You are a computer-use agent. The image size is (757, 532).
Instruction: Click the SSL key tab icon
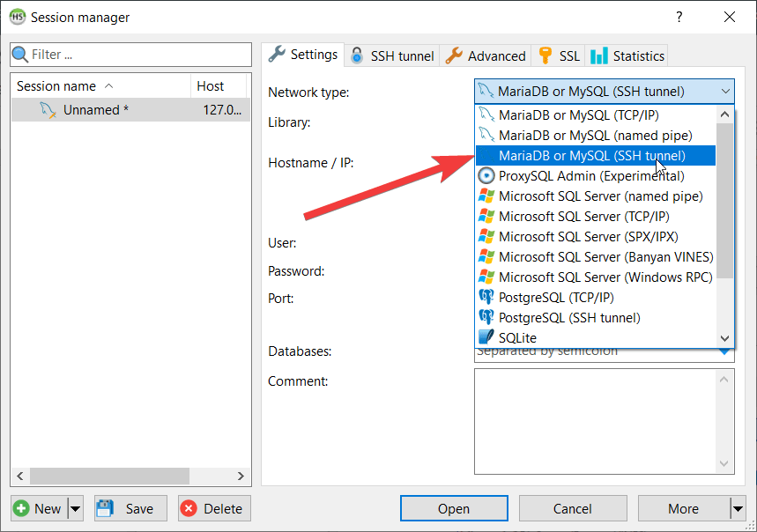point(546,55)
